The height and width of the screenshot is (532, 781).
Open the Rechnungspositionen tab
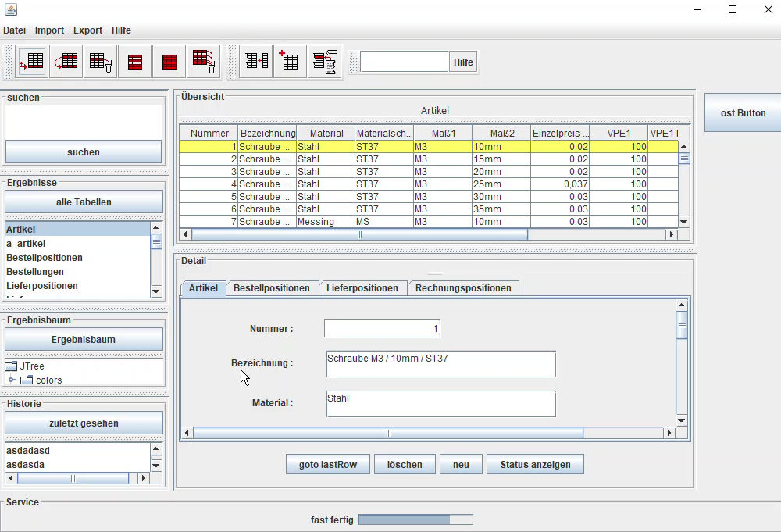click(463, 288)
